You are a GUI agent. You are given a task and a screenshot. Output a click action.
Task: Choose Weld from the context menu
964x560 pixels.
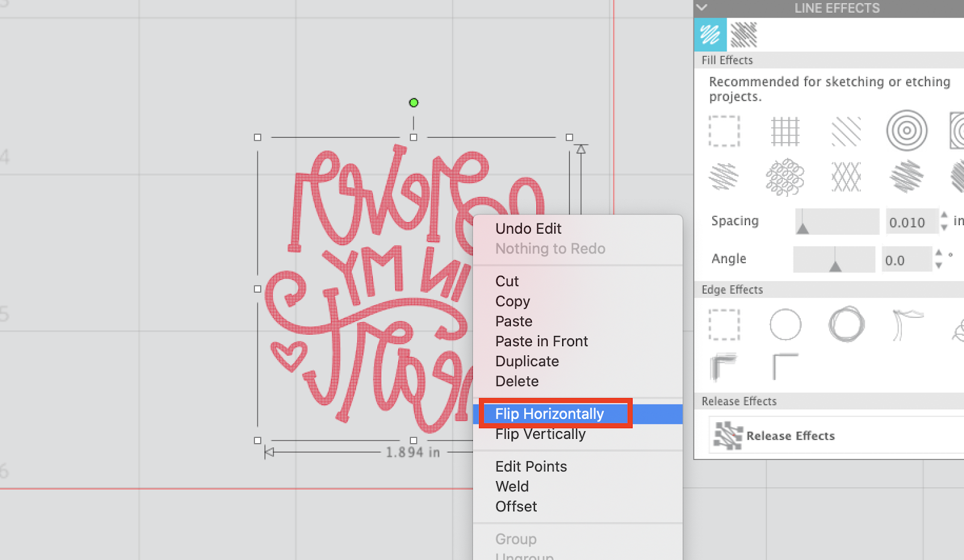pos(512,486)
